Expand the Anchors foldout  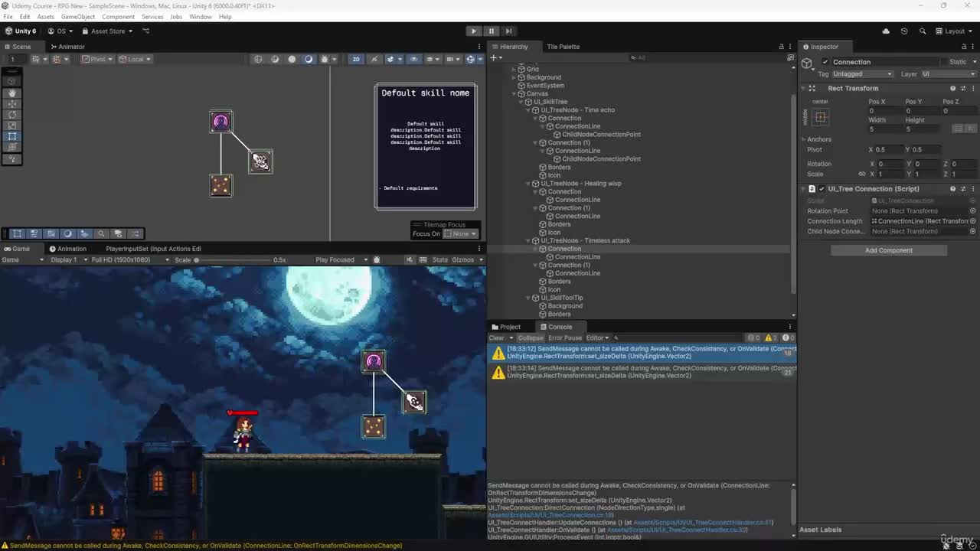pos(804,139)
